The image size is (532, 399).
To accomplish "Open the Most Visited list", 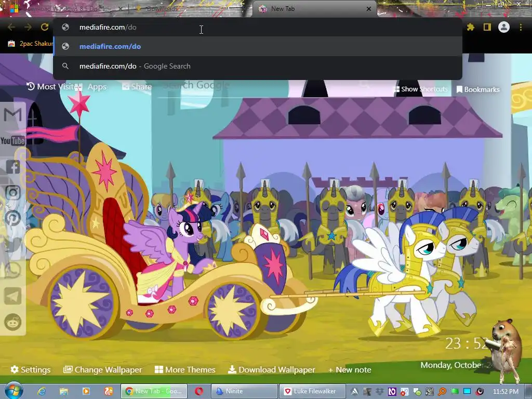I will (50, 87).
